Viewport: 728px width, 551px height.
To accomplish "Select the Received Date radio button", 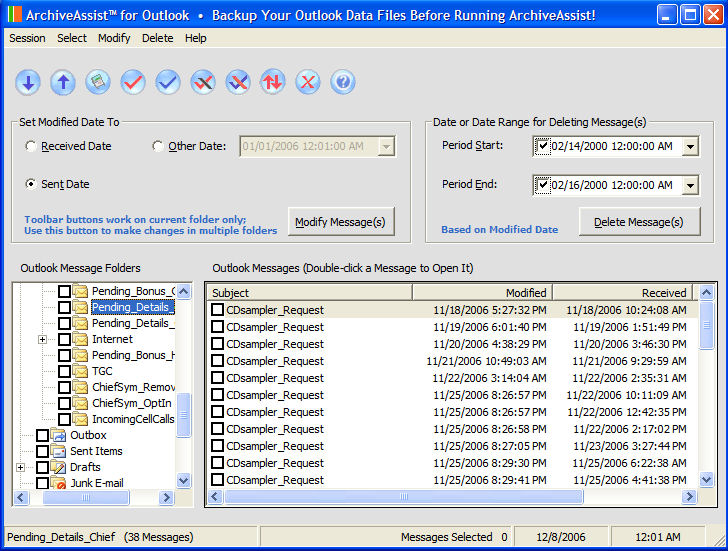I will 31,146.
